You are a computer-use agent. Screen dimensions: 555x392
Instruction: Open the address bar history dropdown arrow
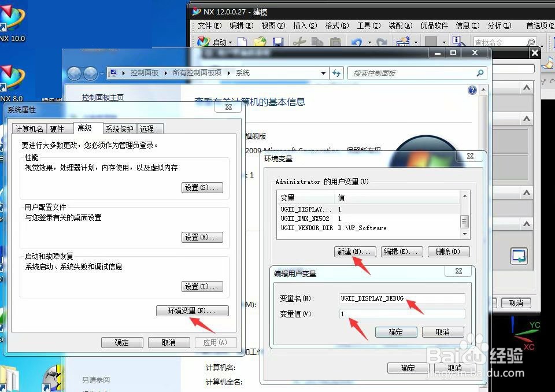(x=323, y=73)
